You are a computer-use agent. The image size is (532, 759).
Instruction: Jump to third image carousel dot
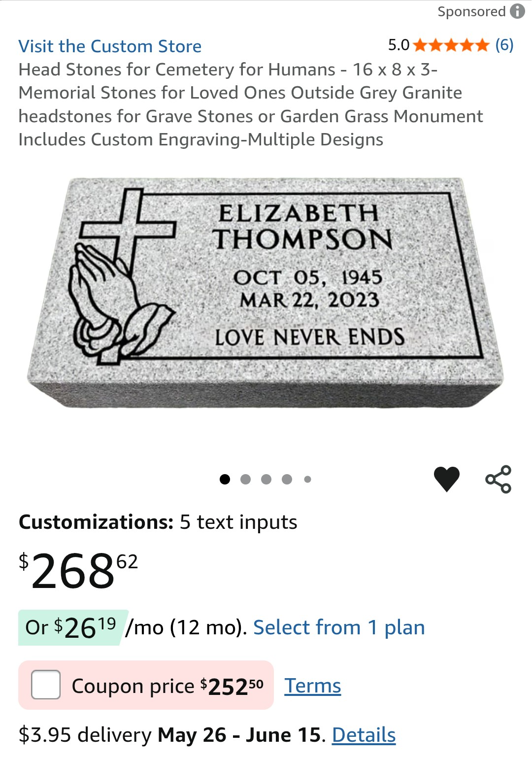tap(266, 479)
